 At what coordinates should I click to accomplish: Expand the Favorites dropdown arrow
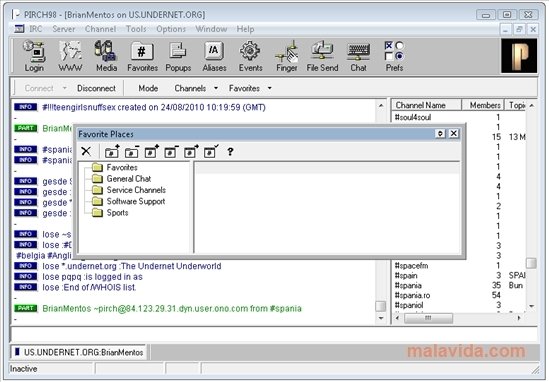[269, 88]
